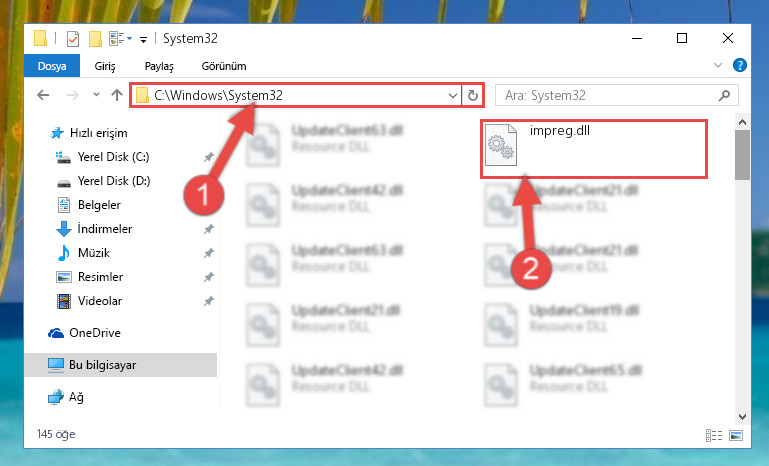Image resolution: width=769 pixels, height=466 pixels.
Task: Click the search magnifier icon
Action: click(724, 95)
